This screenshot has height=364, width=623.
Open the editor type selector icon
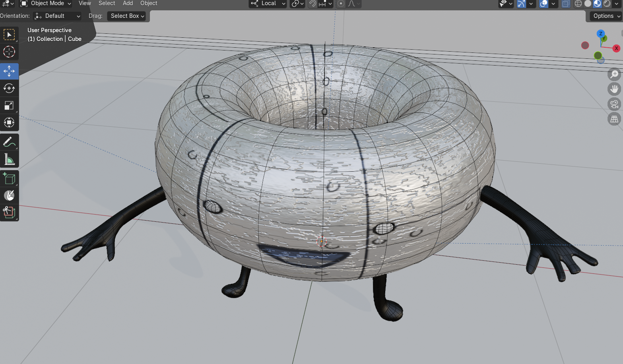[8, 4]
